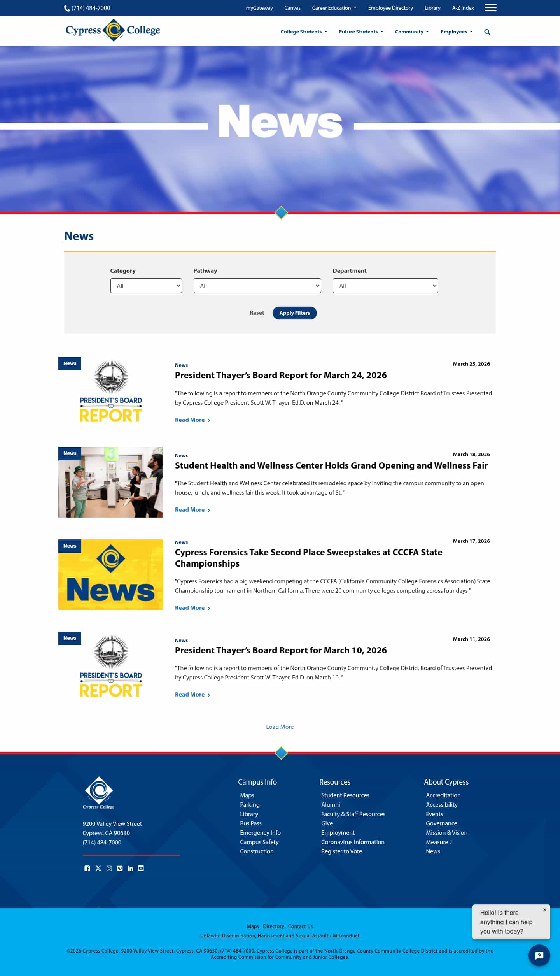Click the yellow News thumbnail for Forensics

coord(111,574)
